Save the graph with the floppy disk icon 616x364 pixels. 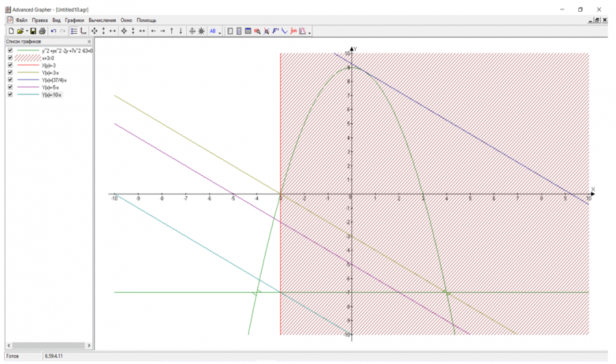pyautogui.click(x=33, y=31)
